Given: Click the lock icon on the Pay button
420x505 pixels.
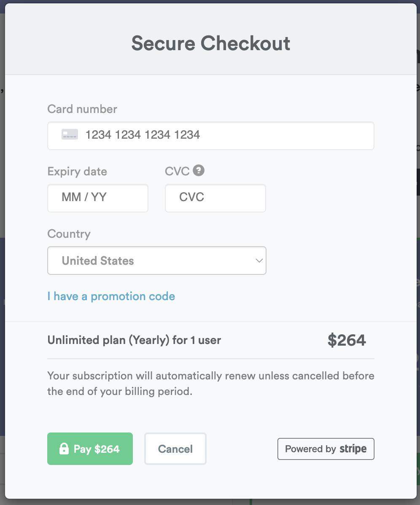Looking at the screenshot, I should tap(63, 449).
